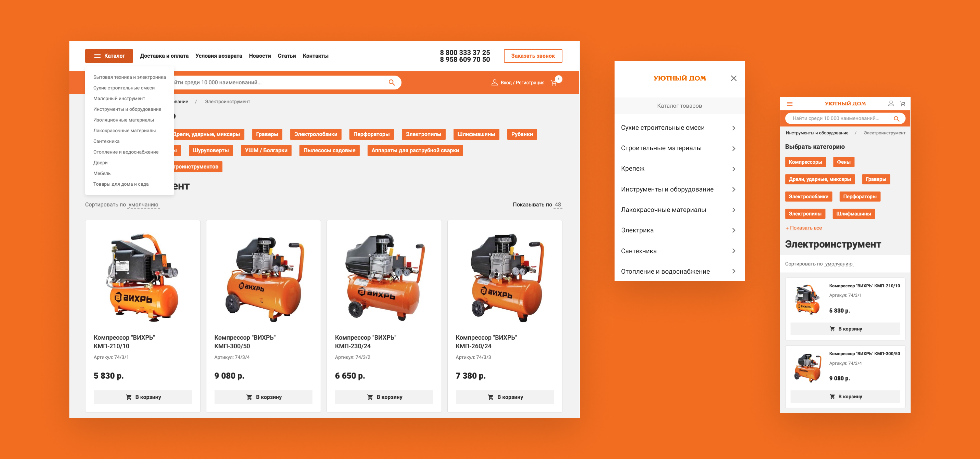Expand Отопление и водоснабжение chevron in mobile menu

[x=733, y=271]
